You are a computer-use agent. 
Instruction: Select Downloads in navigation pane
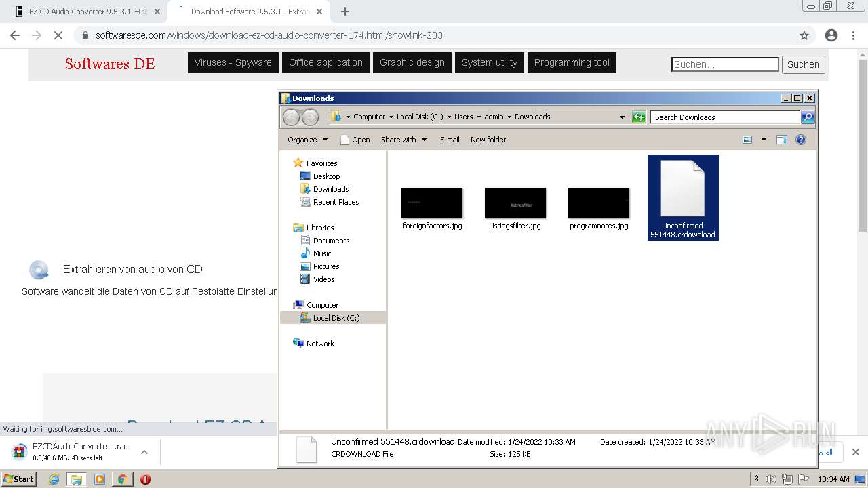pyautogui.click(x=331, y=189)
